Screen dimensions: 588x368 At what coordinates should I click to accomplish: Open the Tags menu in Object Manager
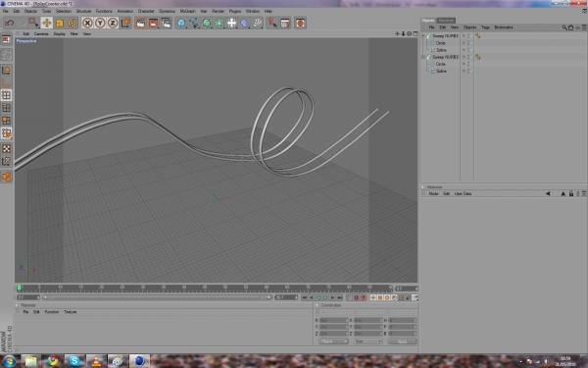click(x=485, y=27)
